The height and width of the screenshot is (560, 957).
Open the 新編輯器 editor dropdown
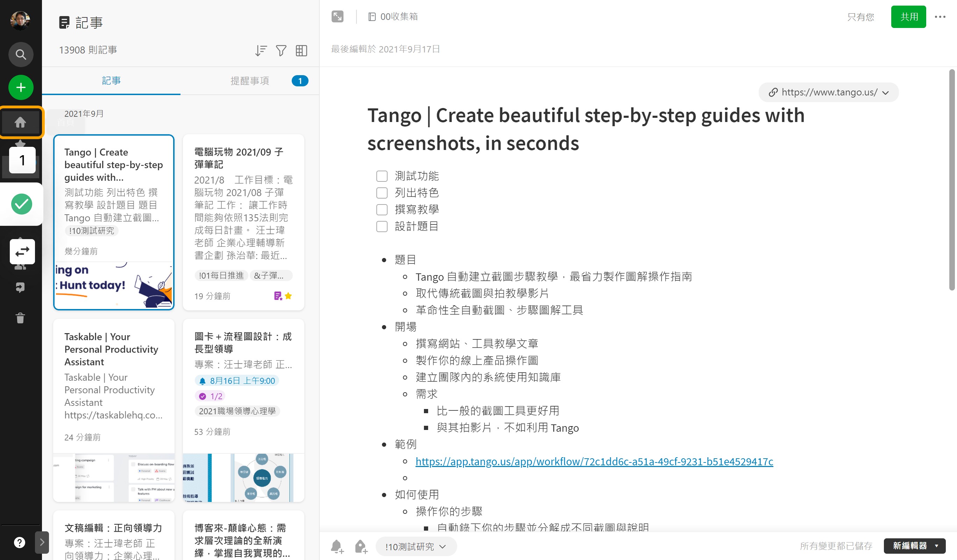[x=914, y=546]
